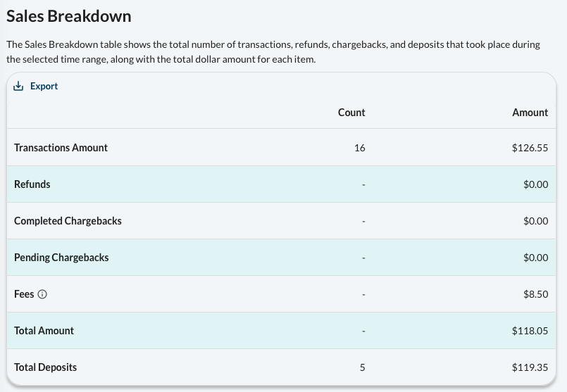Screen dimensions: 567x392
Task: Click the transaction count value 16
Action: tap(360, 148)
